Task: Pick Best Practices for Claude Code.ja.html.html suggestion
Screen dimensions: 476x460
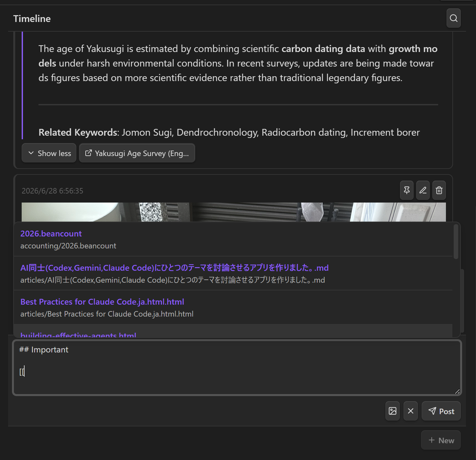Action: [233, 307]
